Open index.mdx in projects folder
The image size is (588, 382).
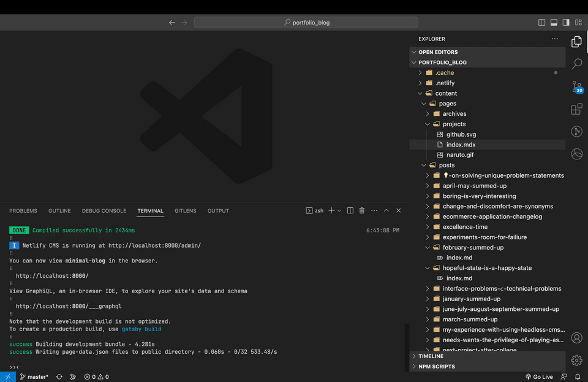coord(488,145)
